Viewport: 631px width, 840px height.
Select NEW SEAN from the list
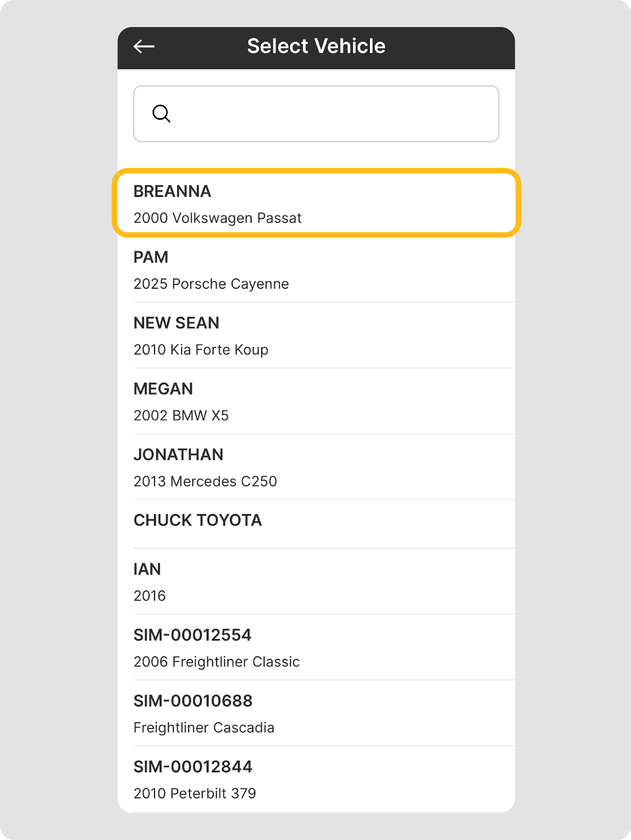click(177, 323)
